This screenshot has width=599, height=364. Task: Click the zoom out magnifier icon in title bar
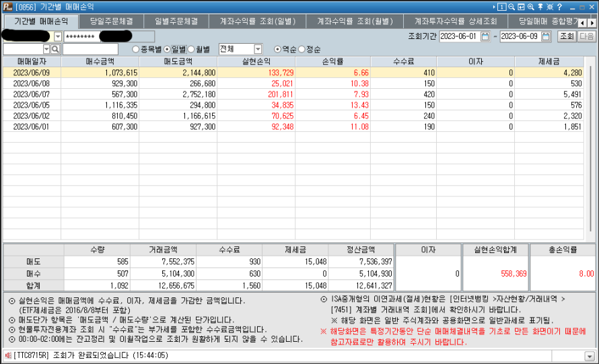[512, 7]
